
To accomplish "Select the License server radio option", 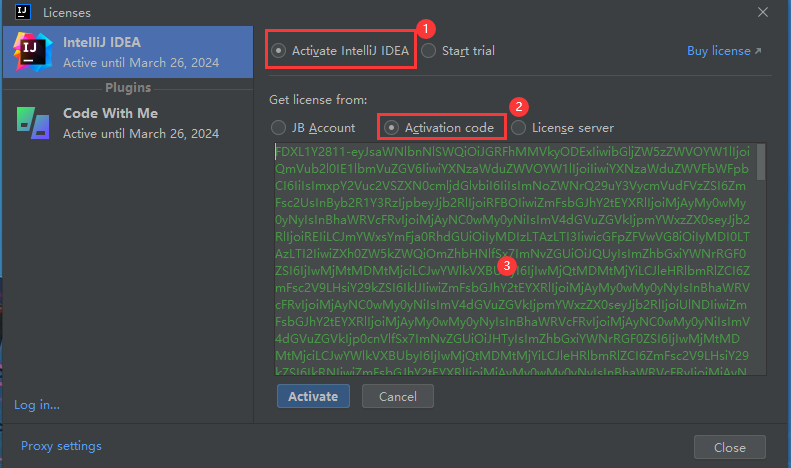I will (x=518, y=128).
